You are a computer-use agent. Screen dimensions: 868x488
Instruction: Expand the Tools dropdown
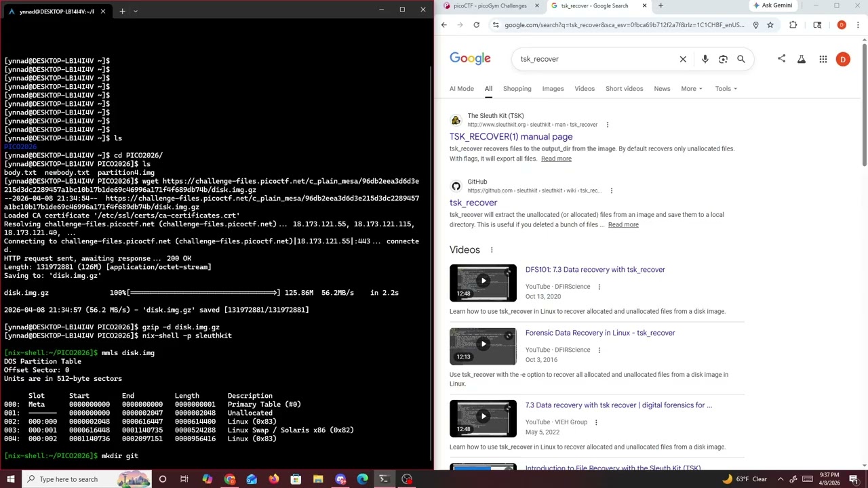(x=726, y=89)
